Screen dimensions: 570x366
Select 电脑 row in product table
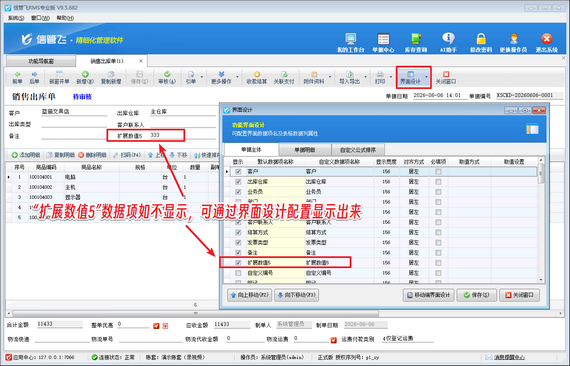coord(113,177)
